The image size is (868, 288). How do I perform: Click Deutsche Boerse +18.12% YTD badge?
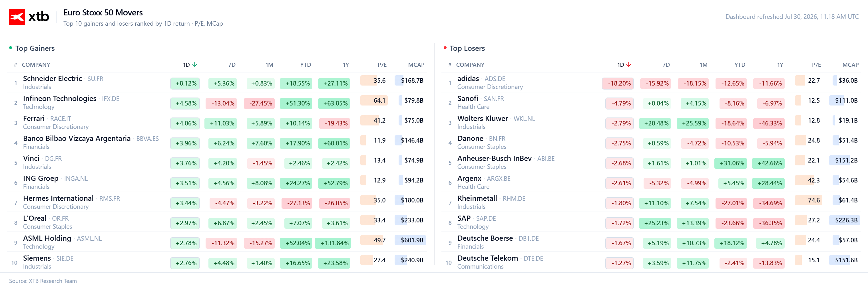[731, 243]
